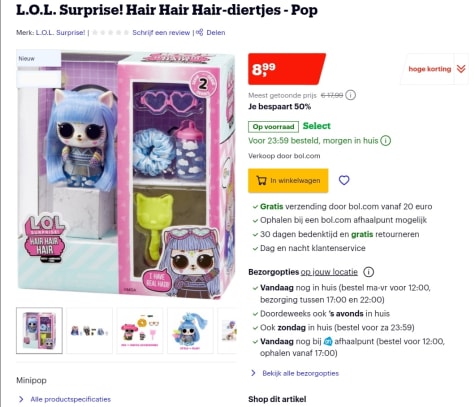Open the L.O.L. Surprise! brand link

pyautogui.click(x=60, y=33)
